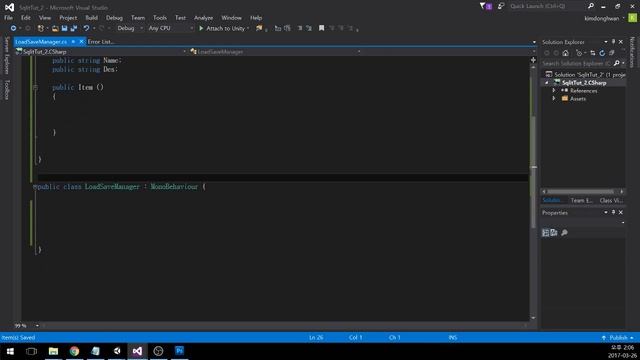Image resolution: width=640 pixels, height=360 pixels.
Task: Navigate backward using toolbar back arrow
Action: point(13,28)
